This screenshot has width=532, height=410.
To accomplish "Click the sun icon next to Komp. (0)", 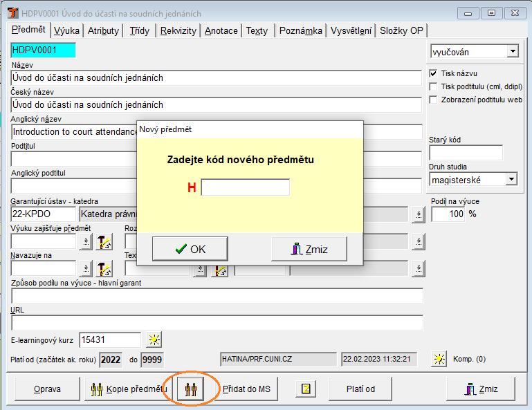I will point(439,359).
